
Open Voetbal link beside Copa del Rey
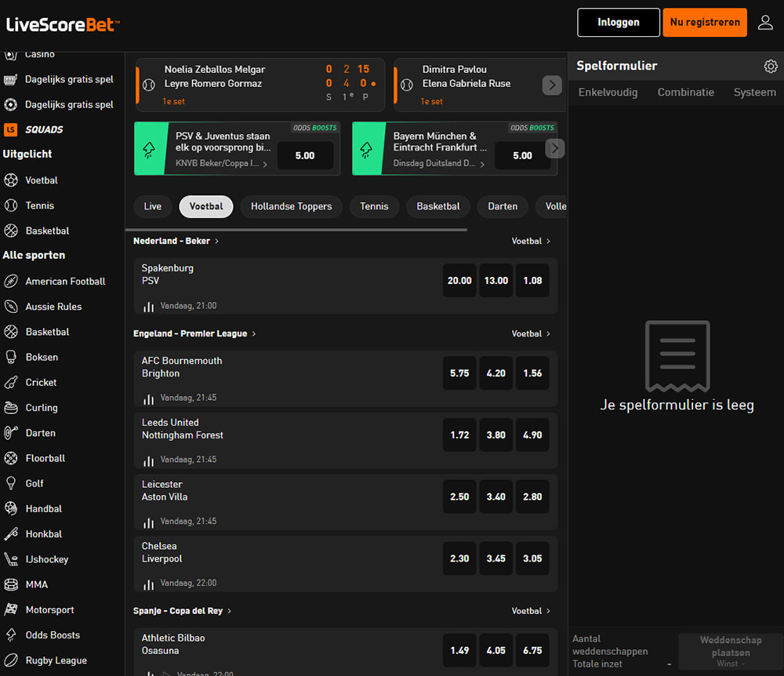click(531, 611)
